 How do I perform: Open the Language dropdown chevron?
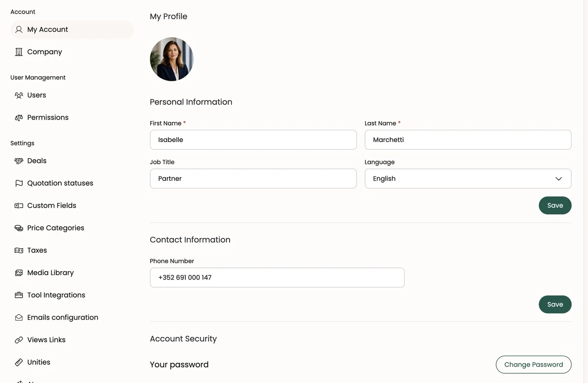(x=559, y=179)
